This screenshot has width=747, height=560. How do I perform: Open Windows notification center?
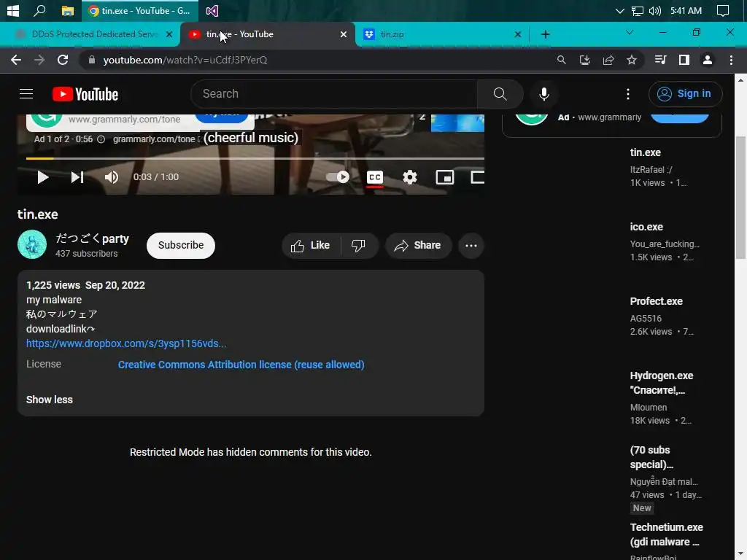[x=723, y=10]
